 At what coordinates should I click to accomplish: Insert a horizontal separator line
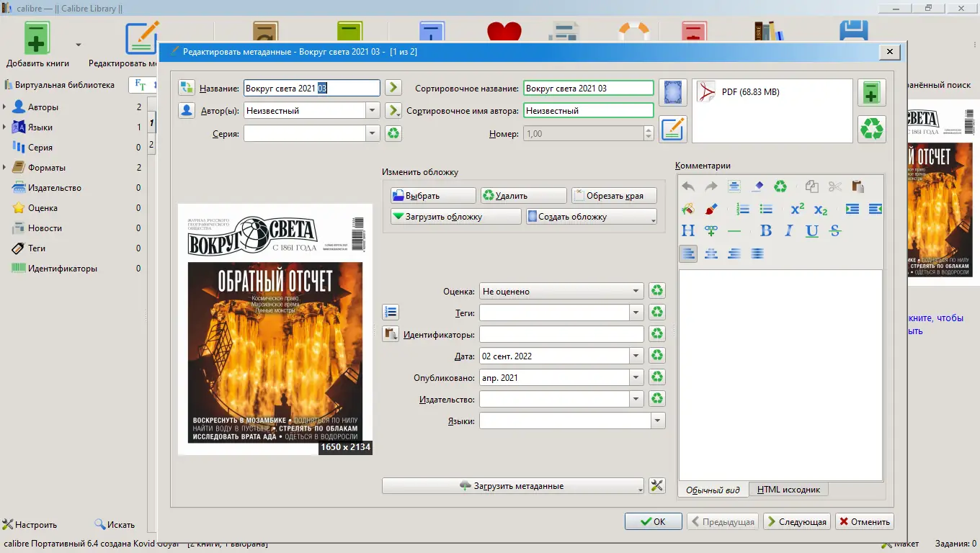[x=734, y=231]
